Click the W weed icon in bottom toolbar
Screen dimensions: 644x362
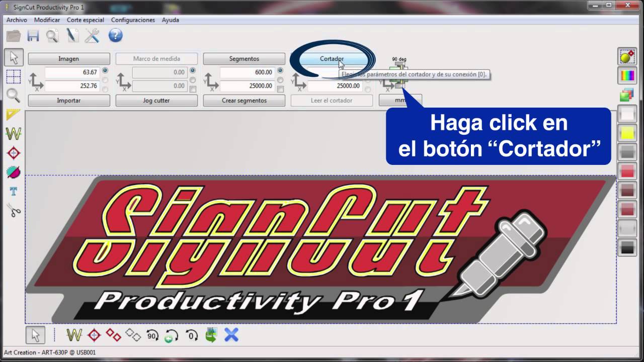74,335
